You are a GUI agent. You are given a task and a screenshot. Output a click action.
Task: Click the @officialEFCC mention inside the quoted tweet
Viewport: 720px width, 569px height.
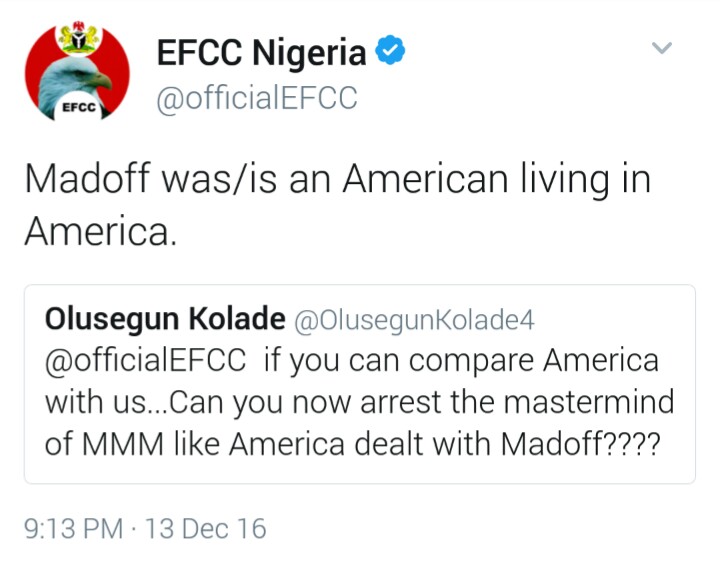144,360
